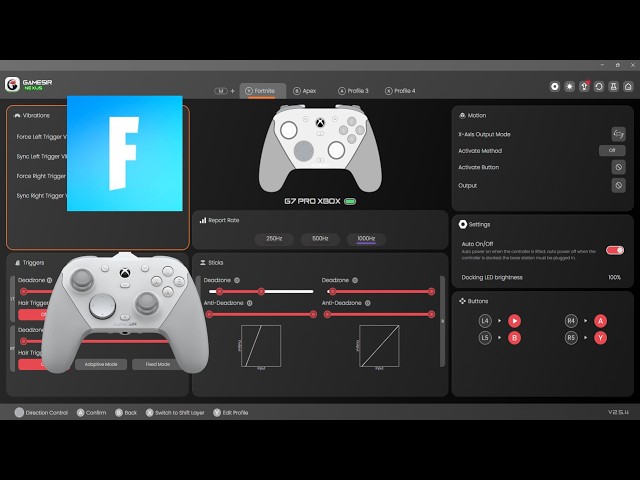Click the B Back hint in bottom bar
The height and width of the screenshot is (480, 640).
click(126, 413)
